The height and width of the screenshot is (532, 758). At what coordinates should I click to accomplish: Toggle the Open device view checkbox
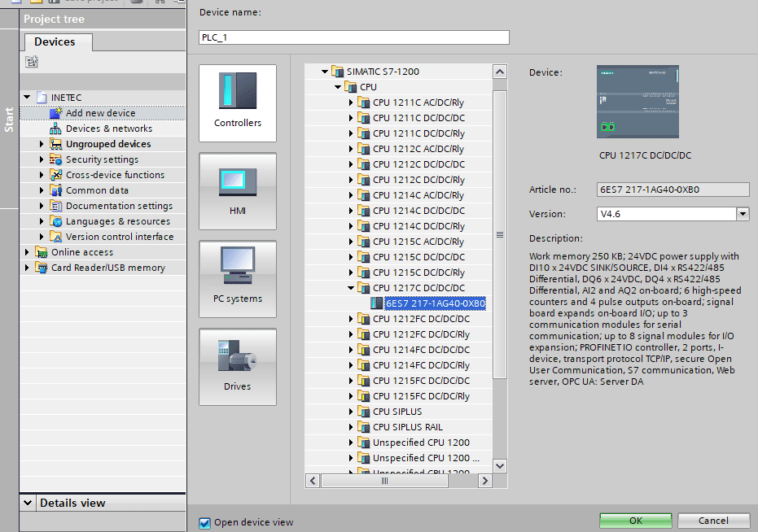(205, 523)
